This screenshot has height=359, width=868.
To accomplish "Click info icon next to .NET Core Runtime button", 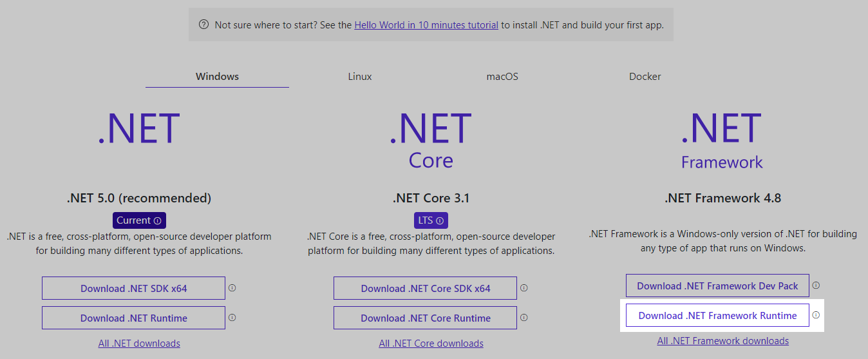I will point(524,318).
